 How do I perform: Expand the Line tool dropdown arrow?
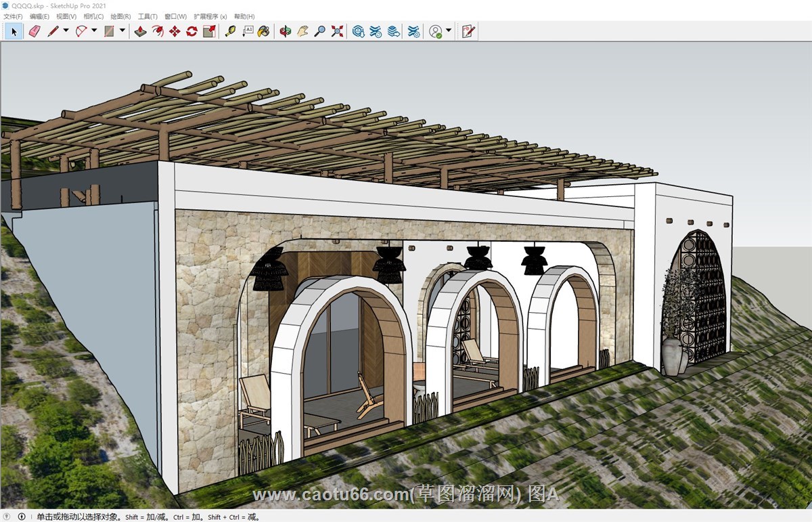tap(66, 30)
